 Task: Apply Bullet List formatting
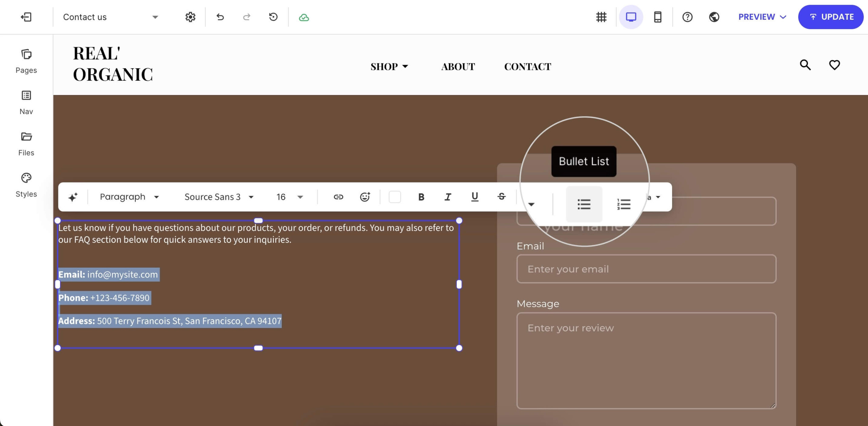point(584,204)
